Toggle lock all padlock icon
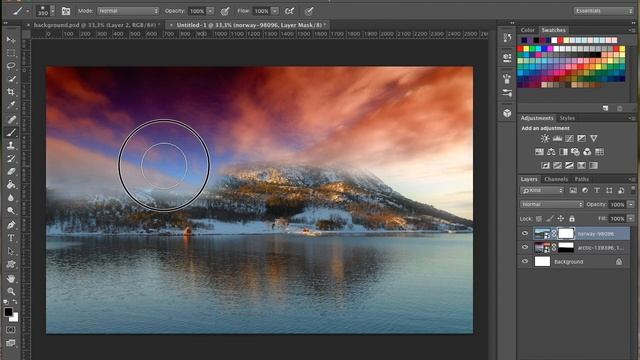Viewport: 640px width, 360px height. pos(572,219)
